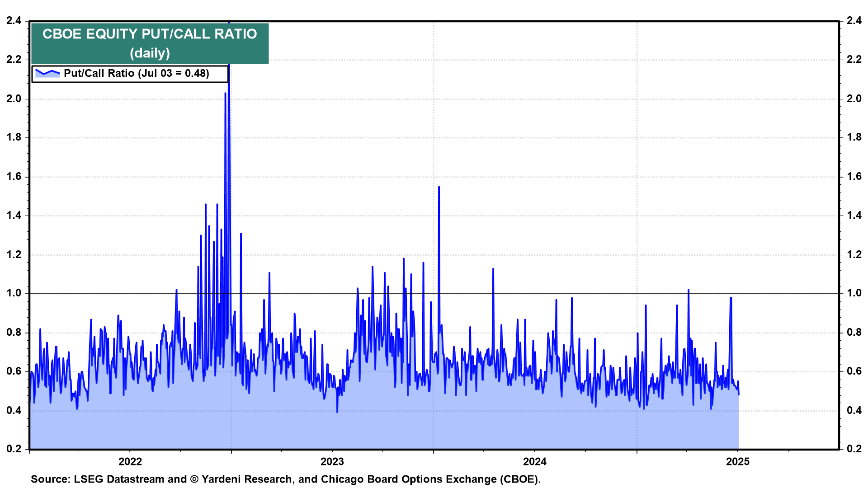Click the (daily) subtitle text
This screenshot has width=868, height=488.
(x=150, y=53)
